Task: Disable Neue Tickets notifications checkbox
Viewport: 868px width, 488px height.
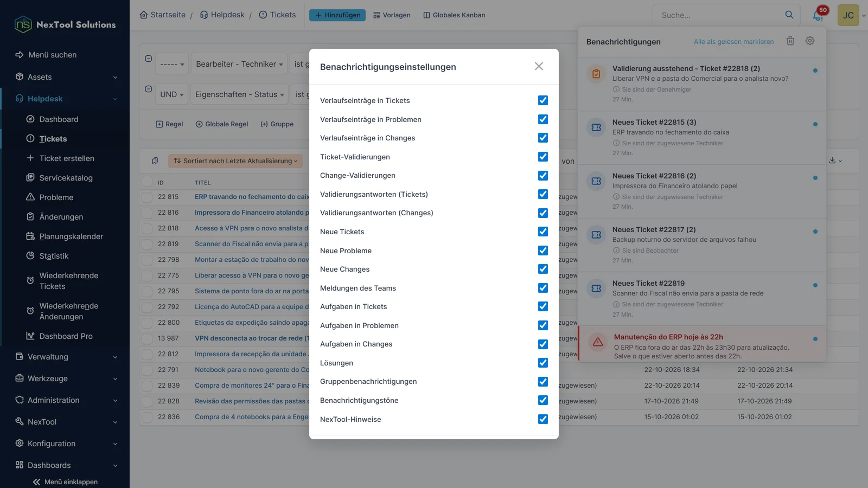Action: (543, 232)
